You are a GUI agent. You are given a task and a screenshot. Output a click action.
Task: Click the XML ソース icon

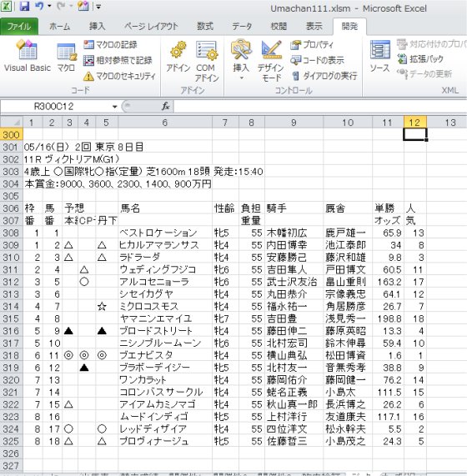pyautogui.click(x=379, y=57)
